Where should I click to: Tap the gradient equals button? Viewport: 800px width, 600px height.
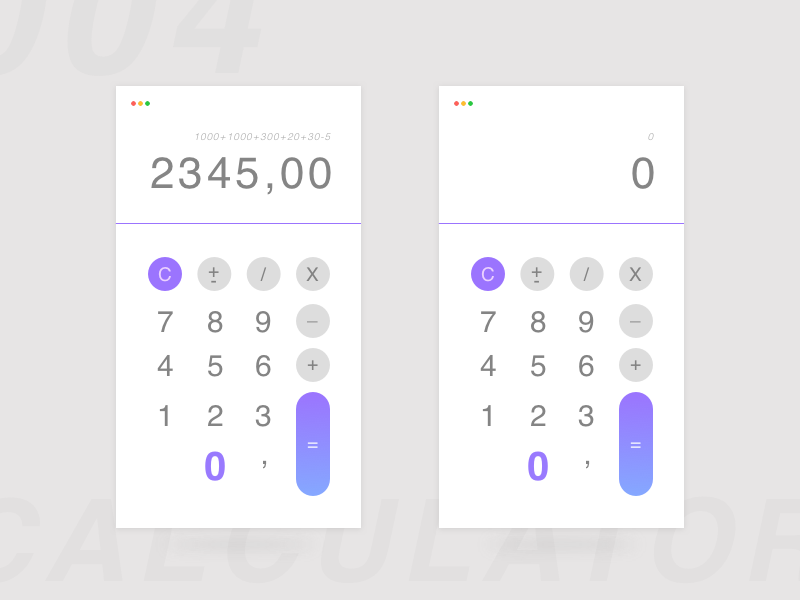click(312, 443)
